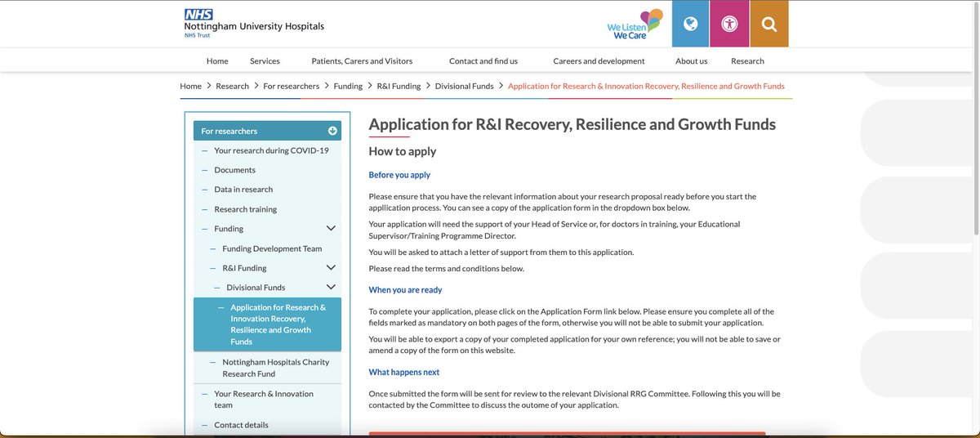This screenshot has width=980, height=438.
Task: Select the highlighted Application for Research sidebar item
Action: 267,324
